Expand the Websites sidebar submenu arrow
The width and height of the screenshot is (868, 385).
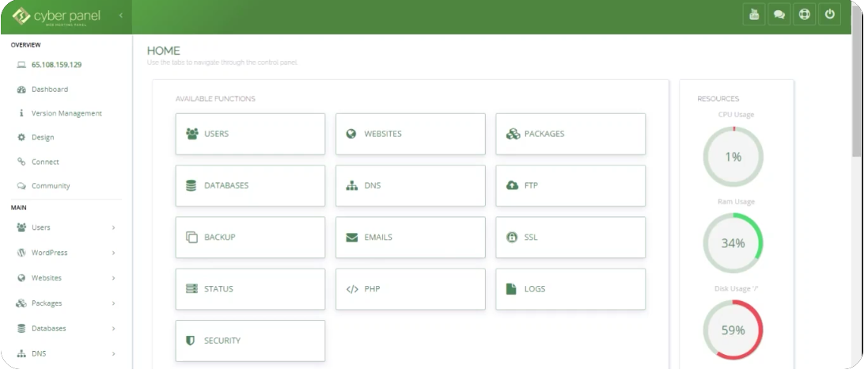113,278
